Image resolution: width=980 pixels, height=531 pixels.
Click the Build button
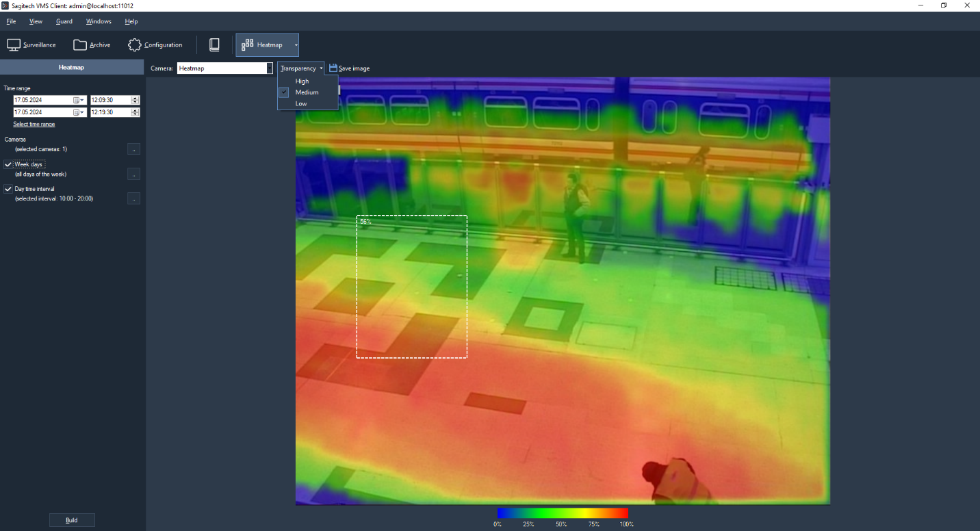coord(72,520)
